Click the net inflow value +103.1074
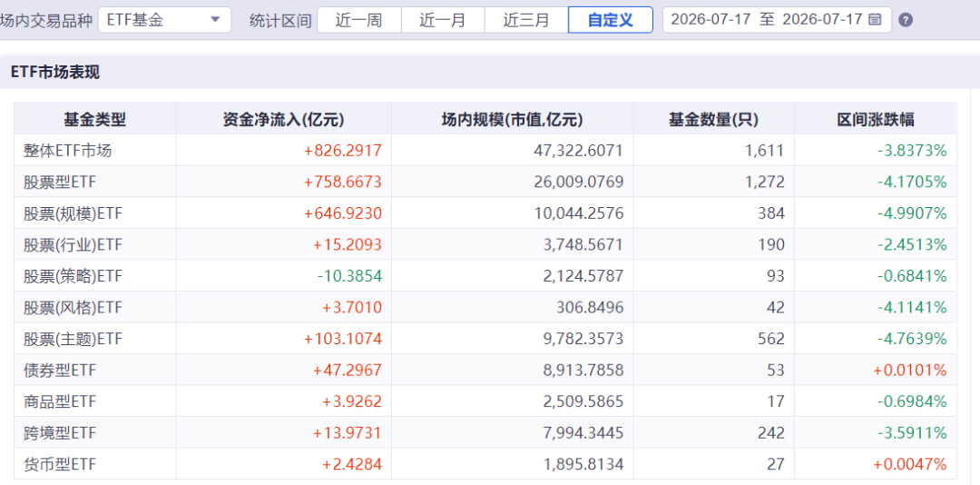This screenshot has width=980, height=485. coord(342,339)
